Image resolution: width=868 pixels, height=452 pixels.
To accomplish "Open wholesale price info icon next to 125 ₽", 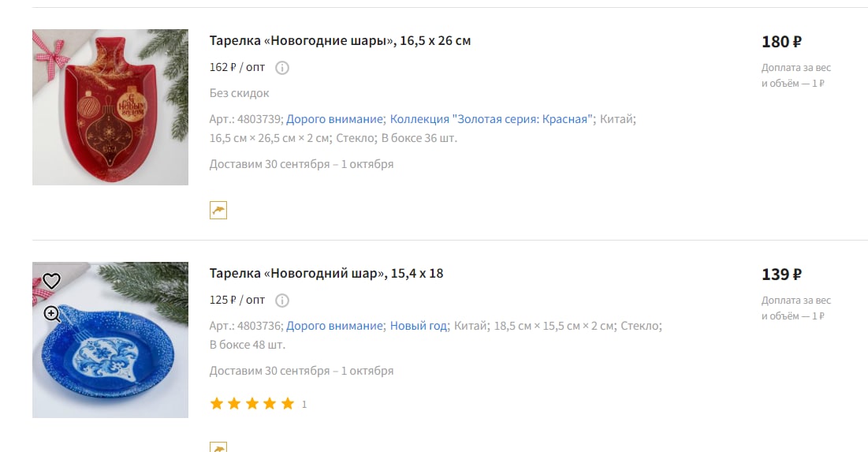I will tap(282, 301).
